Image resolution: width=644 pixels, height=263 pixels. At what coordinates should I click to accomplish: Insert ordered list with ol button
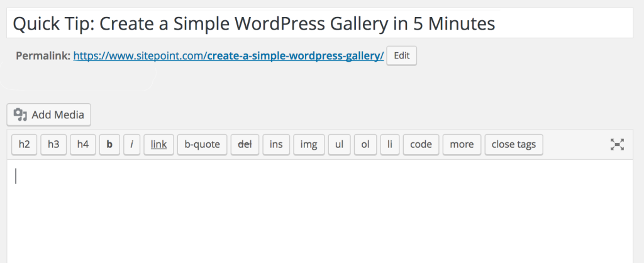[x=365, y=145]
